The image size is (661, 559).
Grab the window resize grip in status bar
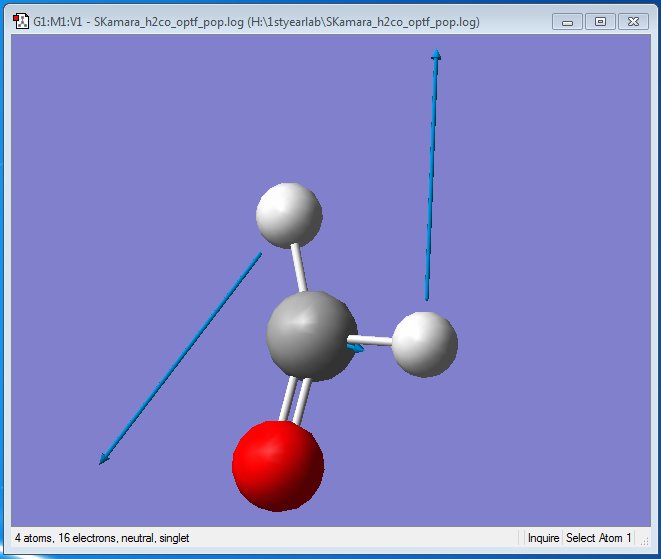click(644, 541)
